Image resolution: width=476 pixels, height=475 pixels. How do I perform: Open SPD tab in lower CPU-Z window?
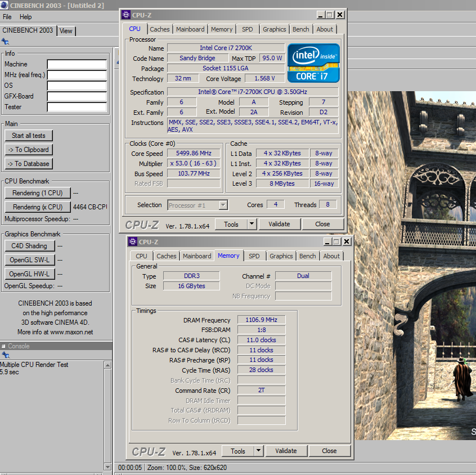(254, 256)
